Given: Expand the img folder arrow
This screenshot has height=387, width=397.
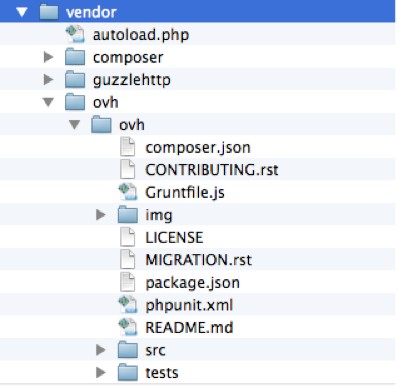Looking at the screenshot, I should click(101, 215).
